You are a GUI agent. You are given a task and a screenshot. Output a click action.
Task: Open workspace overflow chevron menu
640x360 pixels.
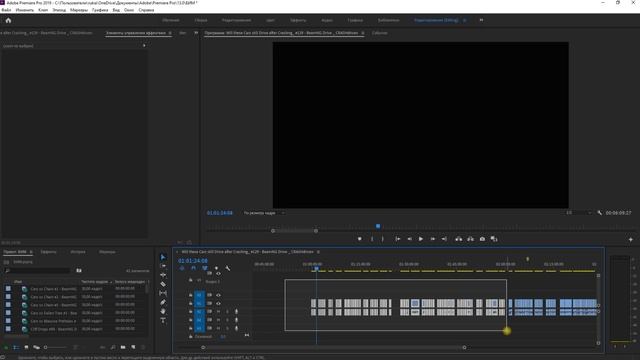[481, 20]
